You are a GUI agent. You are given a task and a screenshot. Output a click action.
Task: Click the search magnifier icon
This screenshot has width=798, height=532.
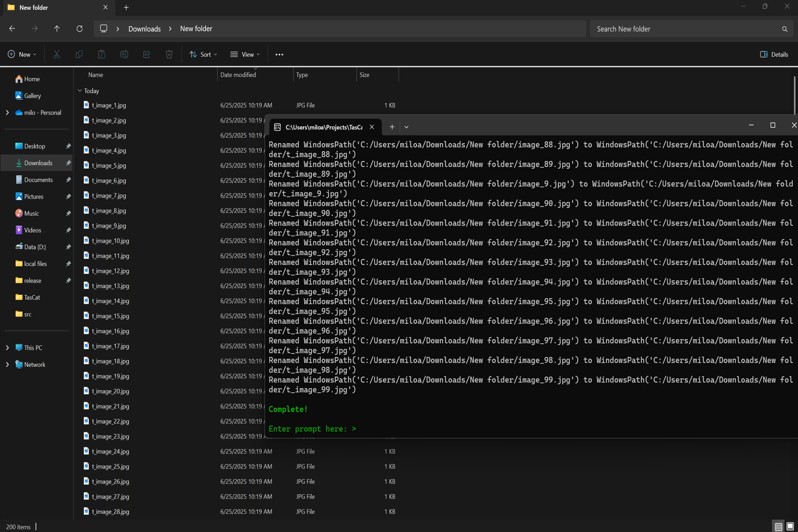pos(784,29)
